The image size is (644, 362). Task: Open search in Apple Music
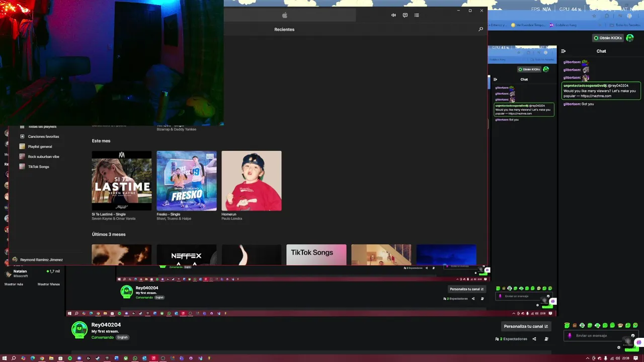[480, 29]
